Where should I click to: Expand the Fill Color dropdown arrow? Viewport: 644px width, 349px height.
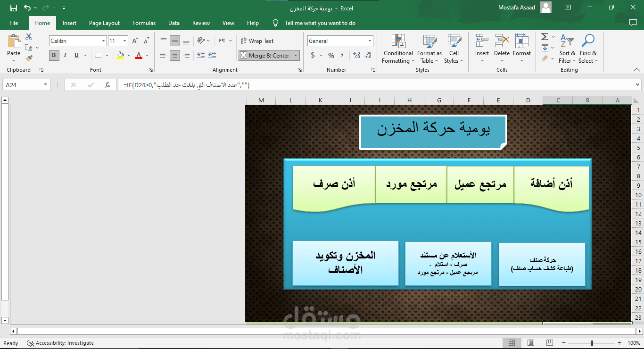[x=128, y=55]
